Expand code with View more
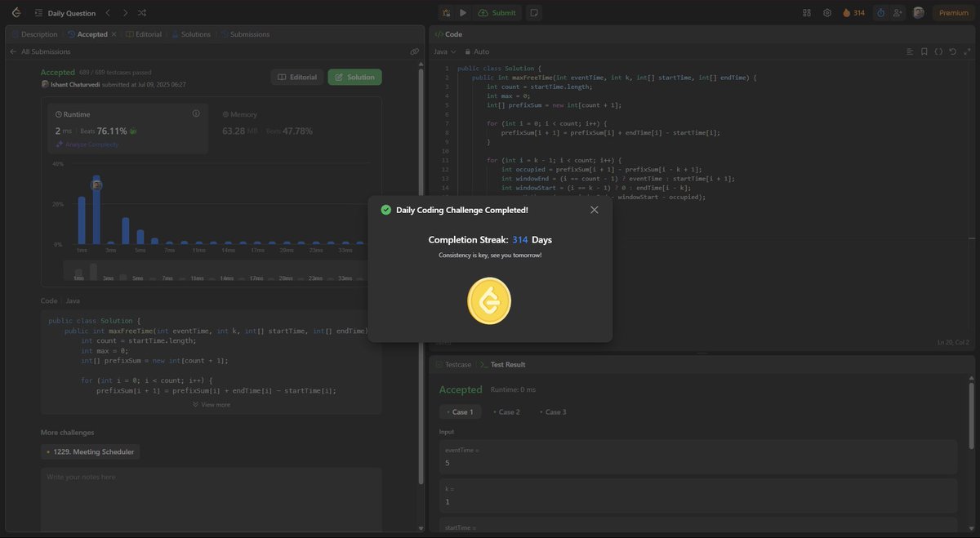The image size is (980, 538). 211,404
